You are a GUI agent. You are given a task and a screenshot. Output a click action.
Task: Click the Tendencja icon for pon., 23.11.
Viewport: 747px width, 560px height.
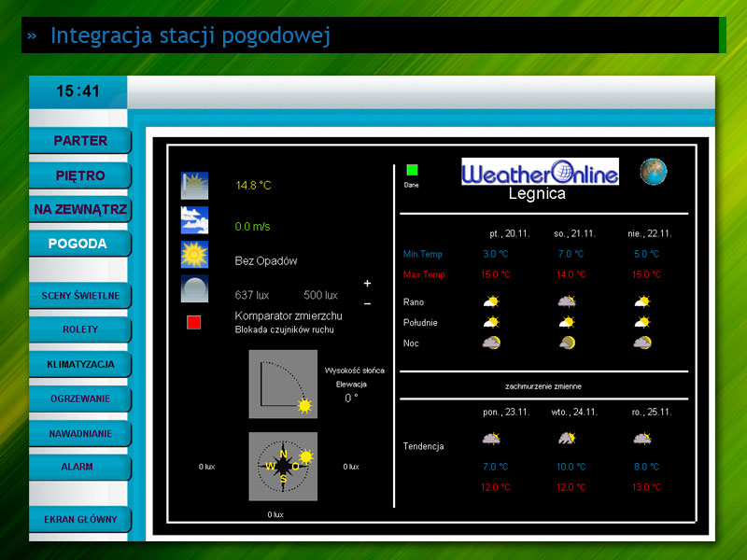[491, 439]
